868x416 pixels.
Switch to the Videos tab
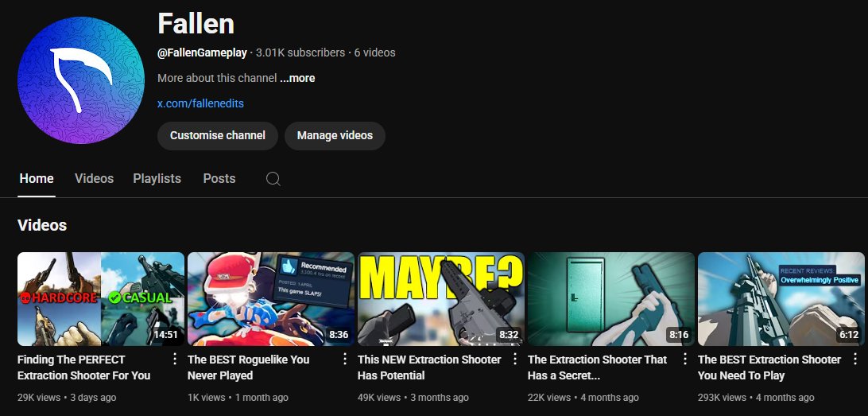pyautogui.click(x=94, y=178)
